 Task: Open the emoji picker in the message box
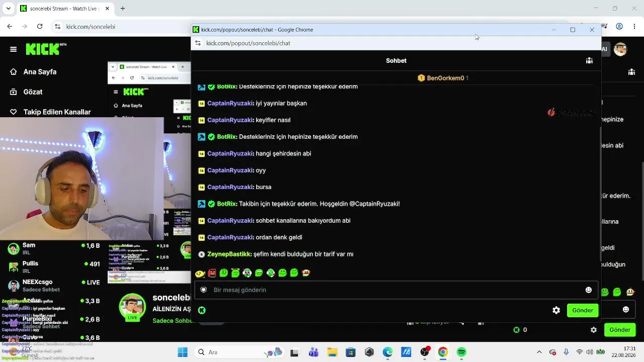tap(588, 290)
